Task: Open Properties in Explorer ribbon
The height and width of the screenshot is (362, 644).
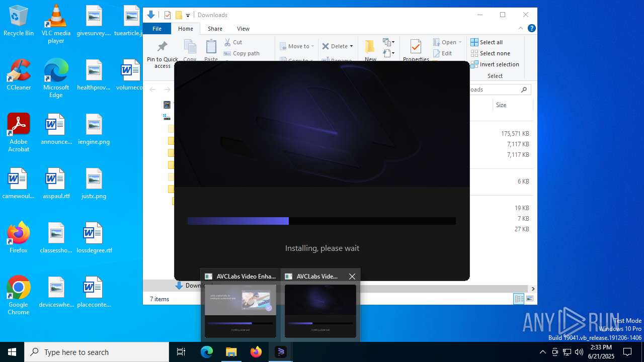Action: 416,50
